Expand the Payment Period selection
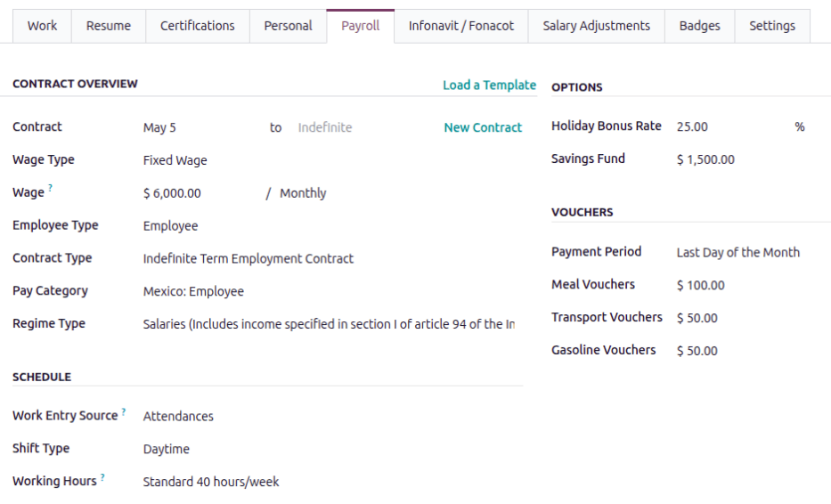This screenshot has width=831, height=504. [737, 253]
